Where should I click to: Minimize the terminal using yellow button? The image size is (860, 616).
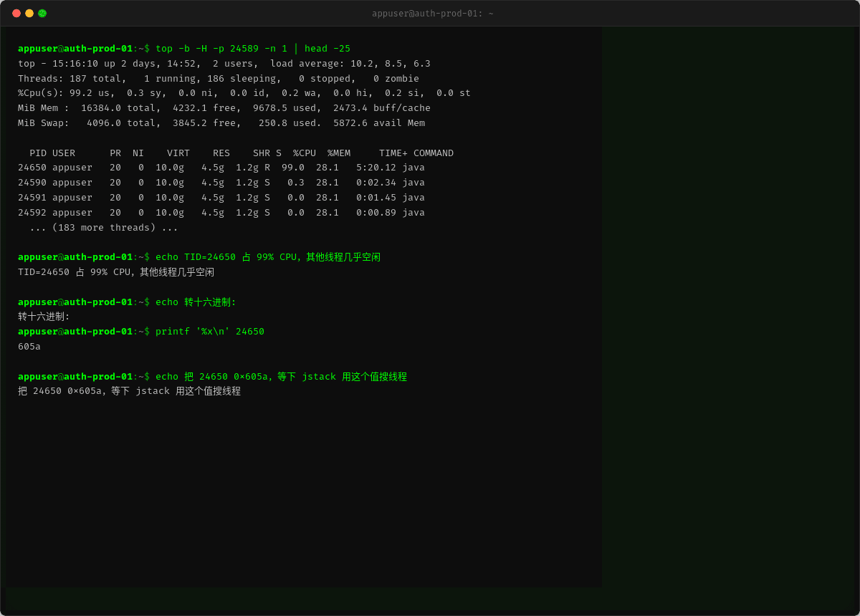(29, 13)
